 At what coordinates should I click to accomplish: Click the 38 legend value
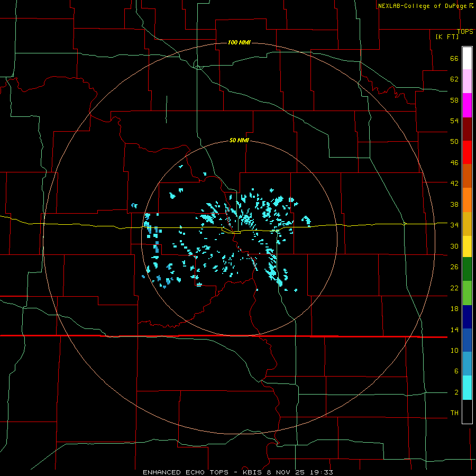pos(454,204)
